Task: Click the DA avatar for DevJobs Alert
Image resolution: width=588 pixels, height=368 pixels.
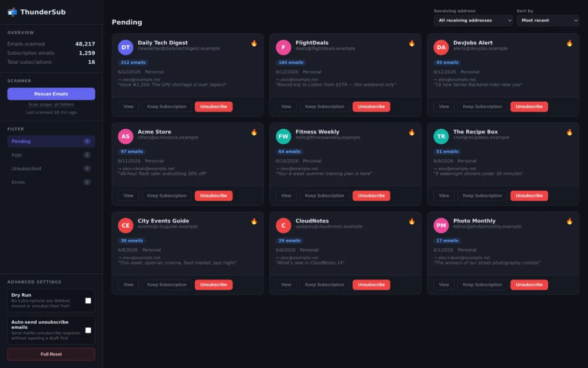Action: (x=441, y=47)
